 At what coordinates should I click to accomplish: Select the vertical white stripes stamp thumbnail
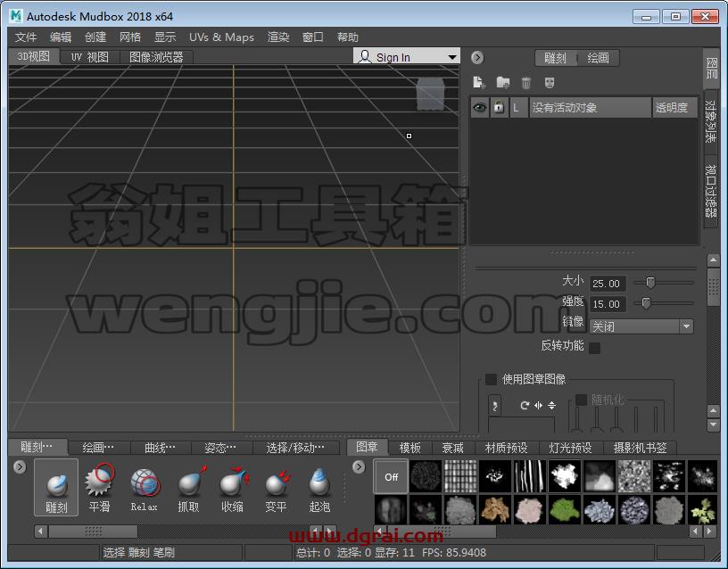click(530, 476)
